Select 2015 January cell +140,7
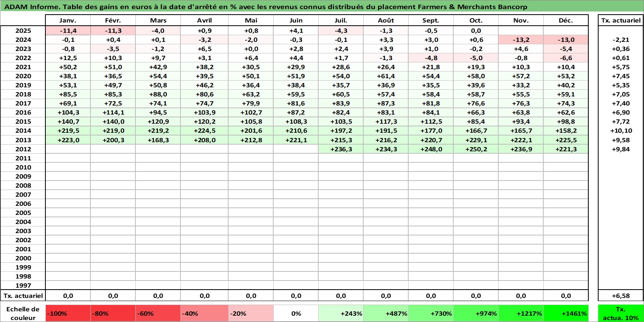The image size is (644, 322). tap(68, 121)
